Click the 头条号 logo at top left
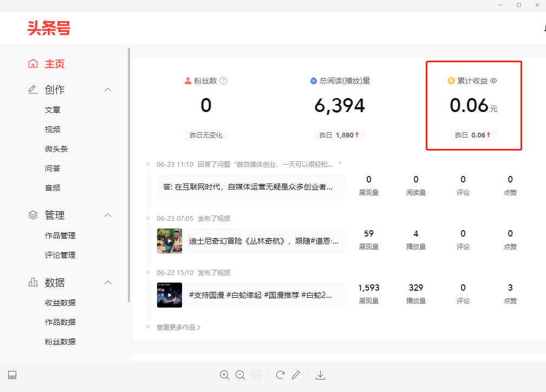546x392 pixels. coord(48,28)
